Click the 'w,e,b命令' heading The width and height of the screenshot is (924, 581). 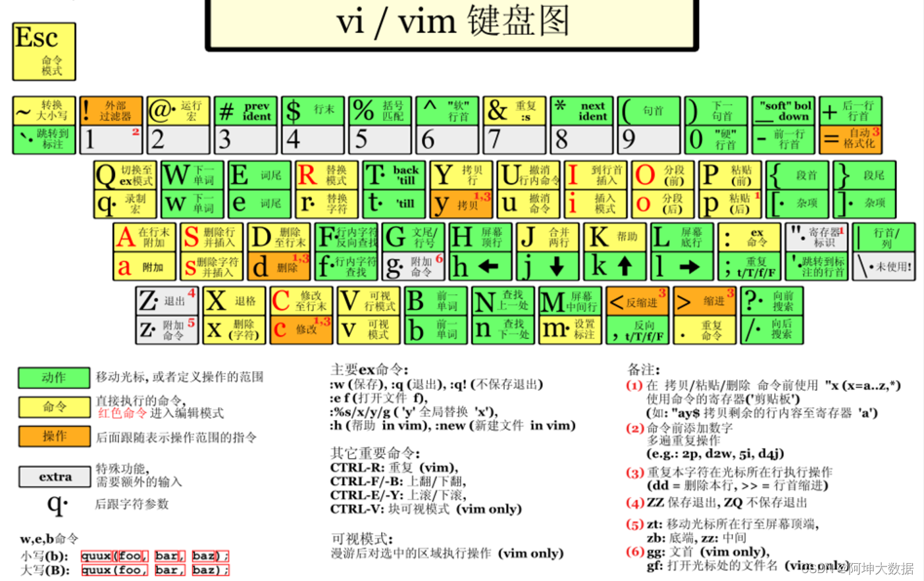pyautogui.click(x=49, y=538)
